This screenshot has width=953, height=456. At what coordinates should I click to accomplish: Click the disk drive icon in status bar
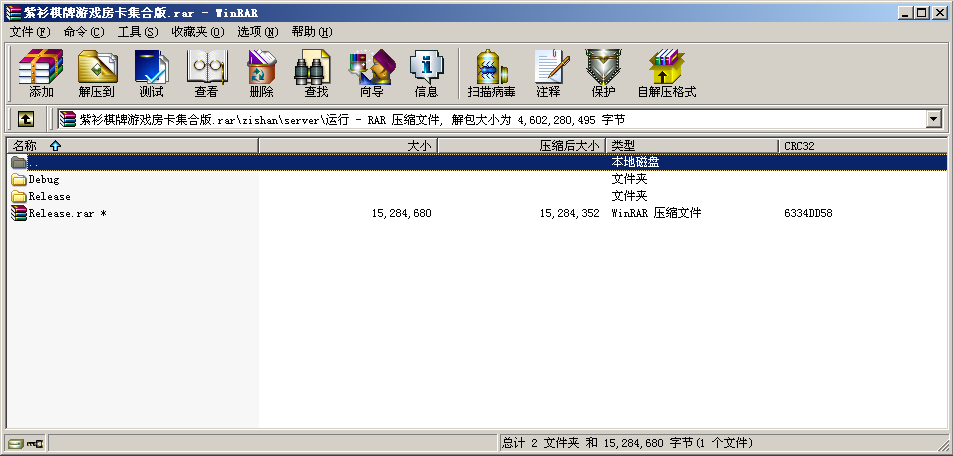[16, 443]
